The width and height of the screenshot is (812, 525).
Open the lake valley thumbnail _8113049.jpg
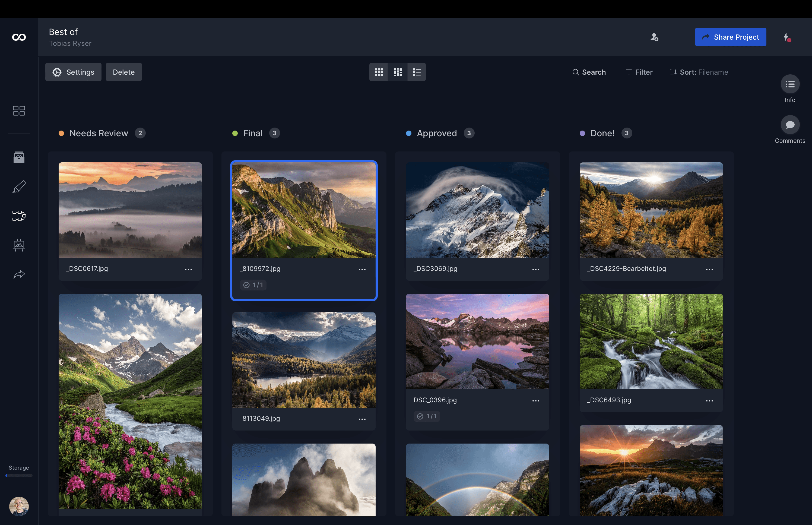pos(304,360)
